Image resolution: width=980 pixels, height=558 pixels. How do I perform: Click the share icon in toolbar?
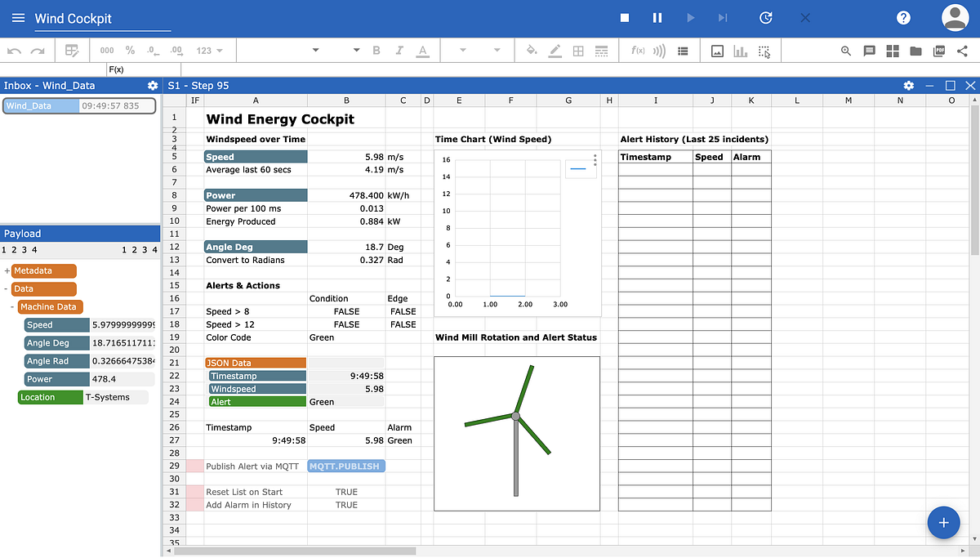point(962,51)
